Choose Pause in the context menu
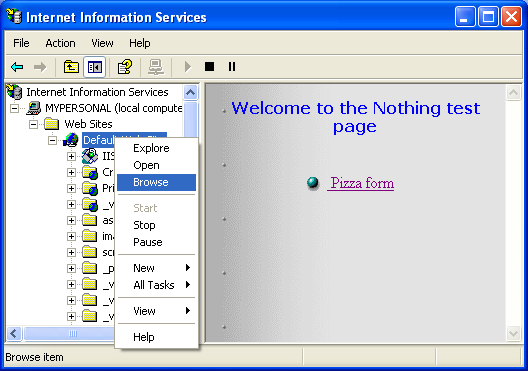This screenshot has width=528, height=371. click(156, 242)
